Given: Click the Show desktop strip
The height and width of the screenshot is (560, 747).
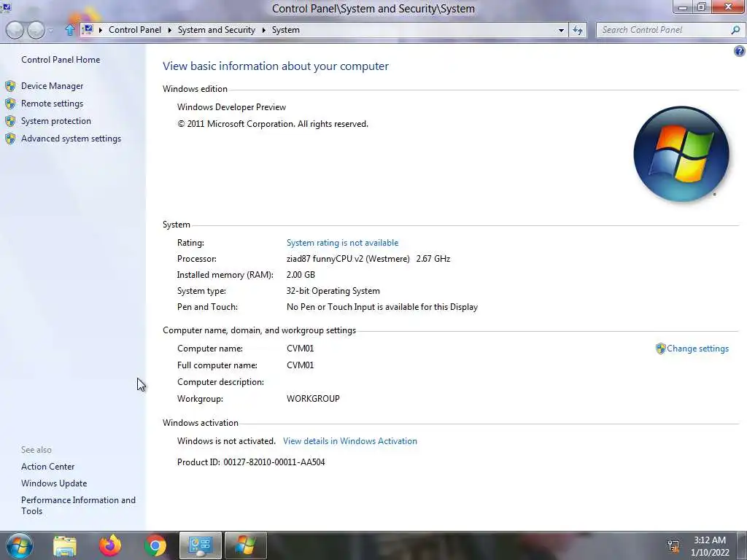Looking at the screenshot, I should (x=741, y=545).
